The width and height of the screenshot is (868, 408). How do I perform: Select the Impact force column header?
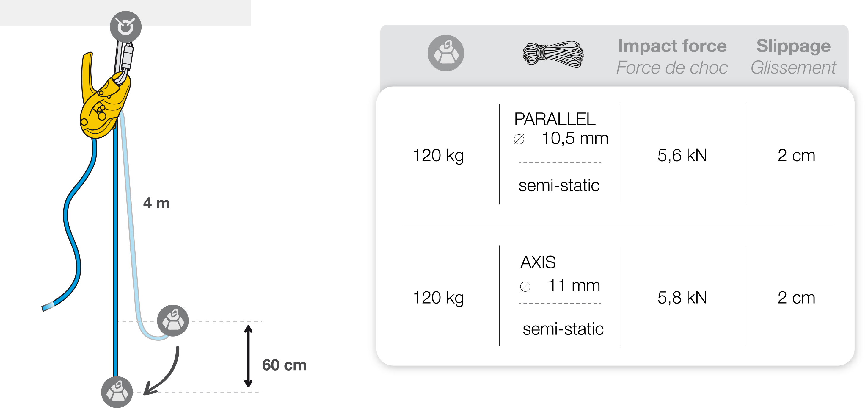(672, 56)
